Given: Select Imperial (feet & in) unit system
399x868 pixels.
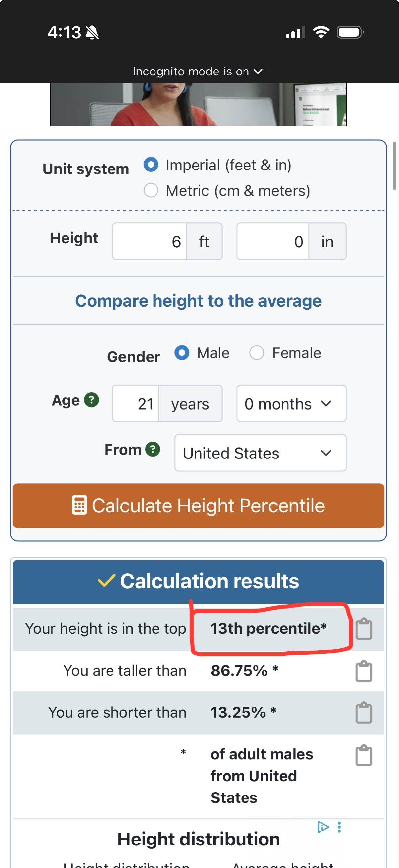Looking at the screenshot, I should click(151, 165).
